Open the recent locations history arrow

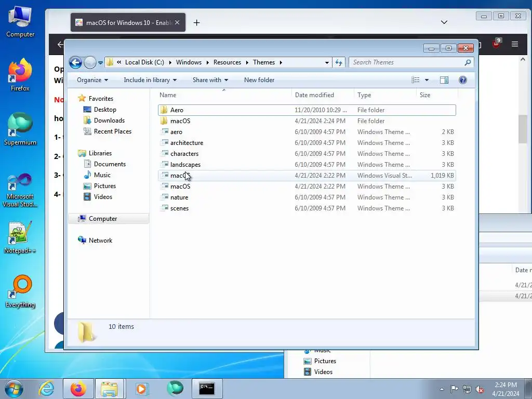(100, 63)
